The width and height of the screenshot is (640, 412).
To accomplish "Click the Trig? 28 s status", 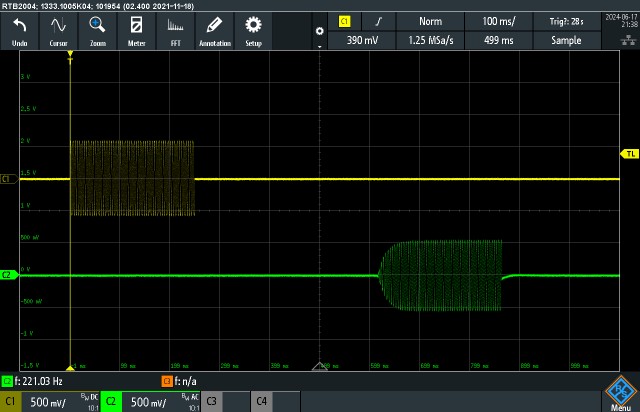I will (566, 22).
